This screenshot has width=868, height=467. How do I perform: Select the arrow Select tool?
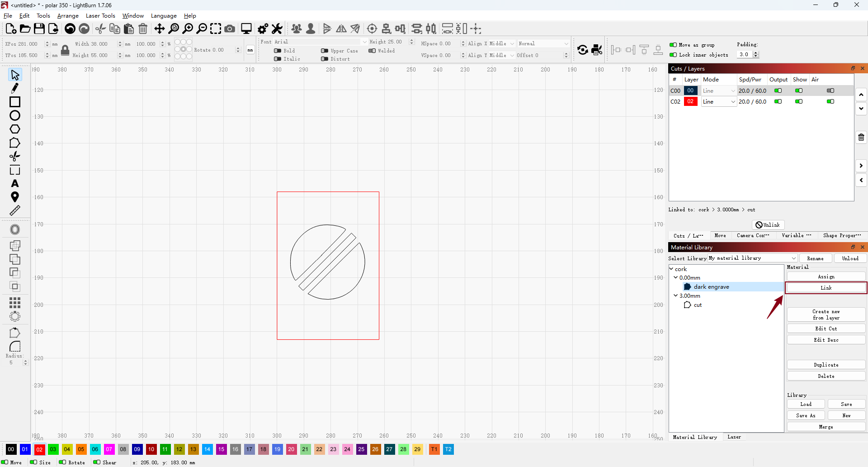[15, 75]
